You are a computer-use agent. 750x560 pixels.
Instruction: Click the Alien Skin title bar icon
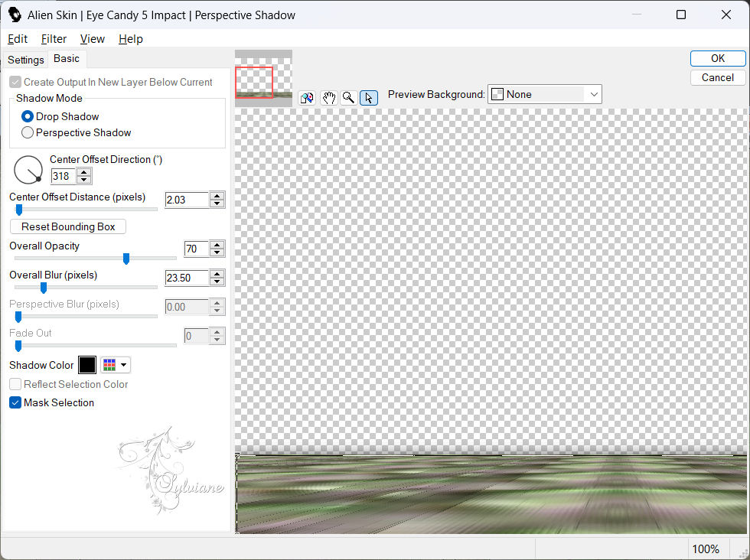pos(15,15)
